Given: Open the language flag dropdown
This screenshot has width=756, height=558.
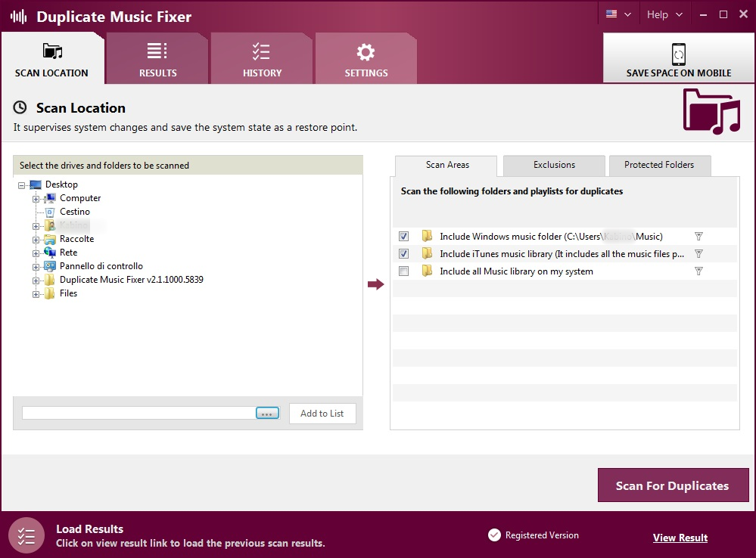Looking at the screenshot, I should tap(618, 14).
